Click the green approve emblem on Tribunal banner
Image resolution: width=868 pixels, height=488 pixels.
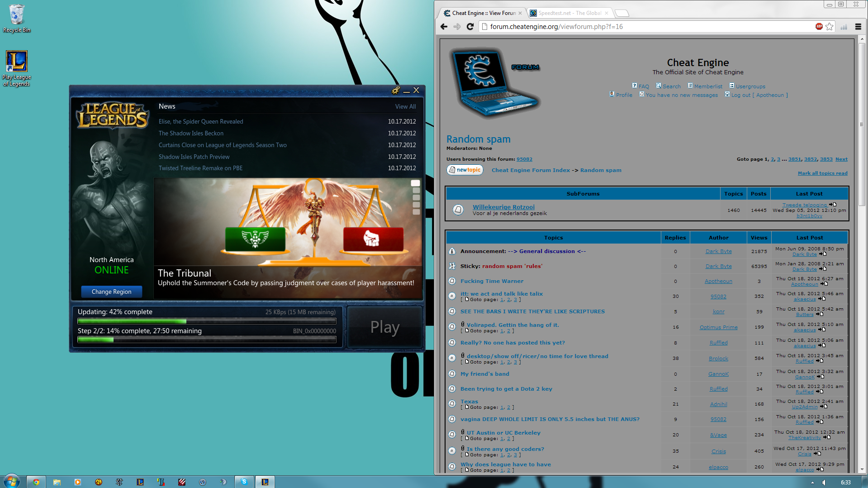256,239
